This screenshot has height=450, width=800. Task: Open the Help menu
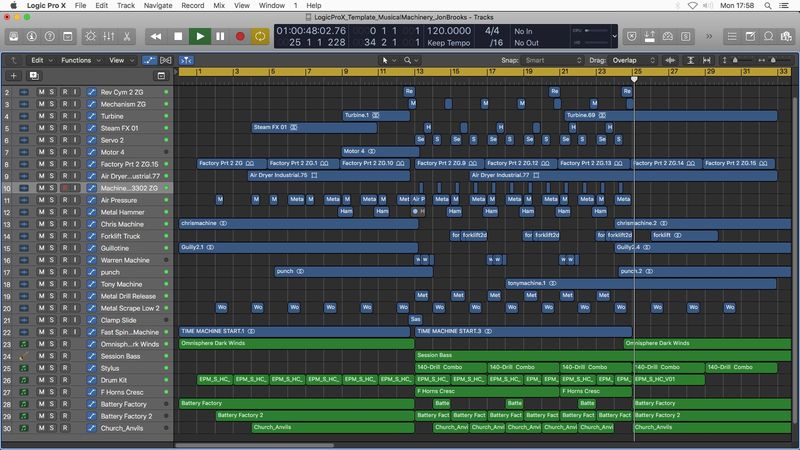[314, 5]
